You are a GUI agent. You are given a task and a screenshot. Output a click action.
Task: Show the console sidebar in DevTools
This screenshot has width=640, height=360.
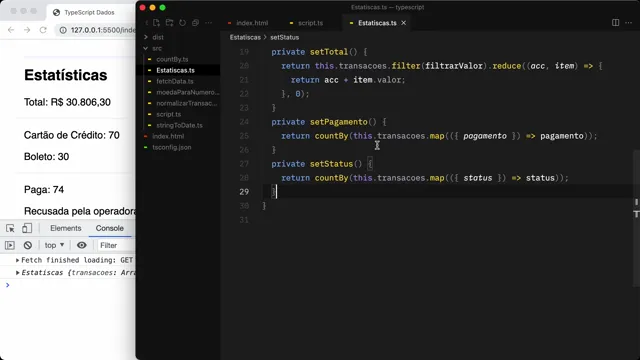click(10, 245)
